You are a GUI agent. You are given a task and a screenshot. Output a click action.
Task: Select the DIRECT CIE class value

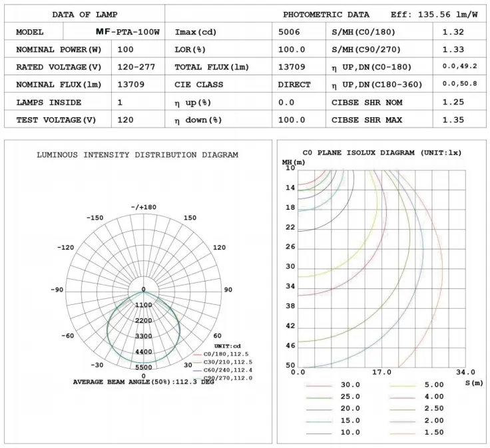pos(294,85)
